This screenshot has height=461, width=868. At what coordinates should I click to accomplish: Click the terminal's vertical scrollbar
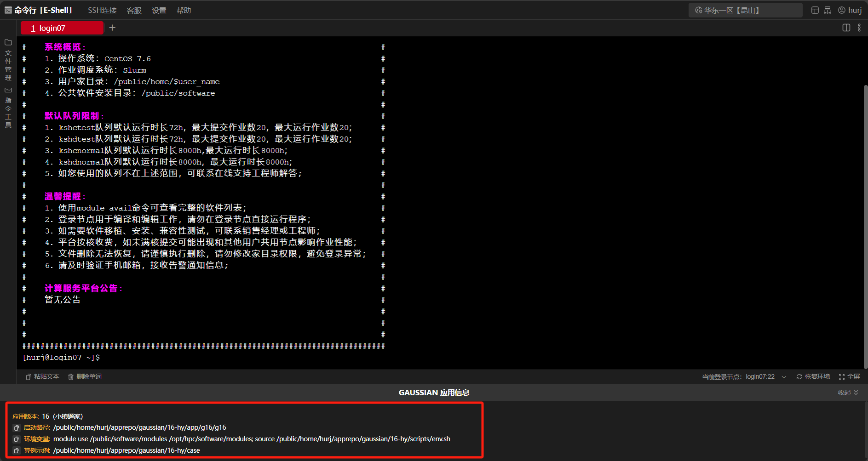[865, 225]
